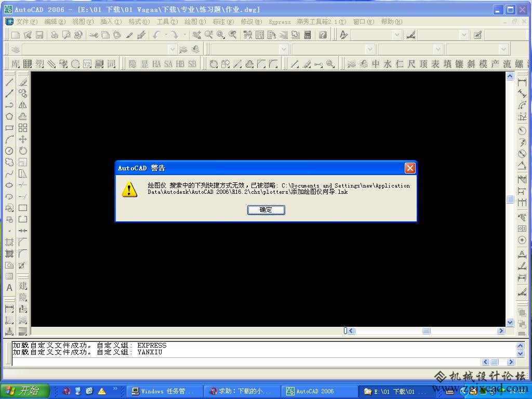Click the Save icon in the standard toolbar
Image resolution: width=532 pixels, height=399 pixels.
[x=39, y=35]
